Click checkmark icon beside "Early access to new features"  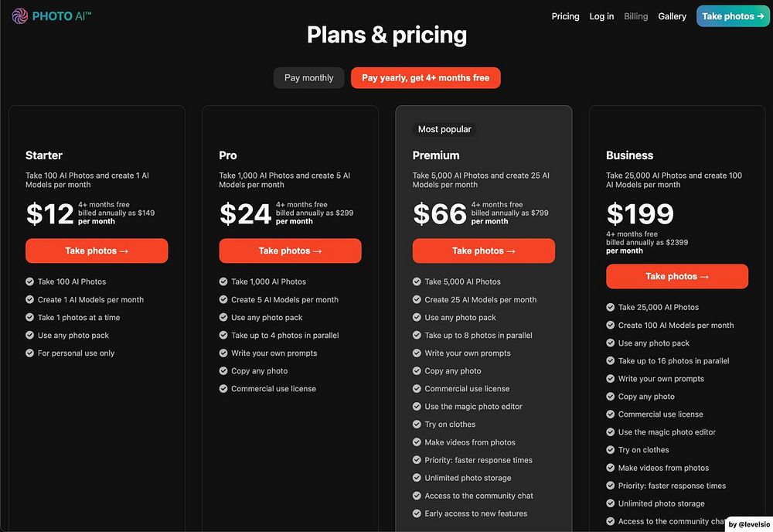tap(417, 513)
